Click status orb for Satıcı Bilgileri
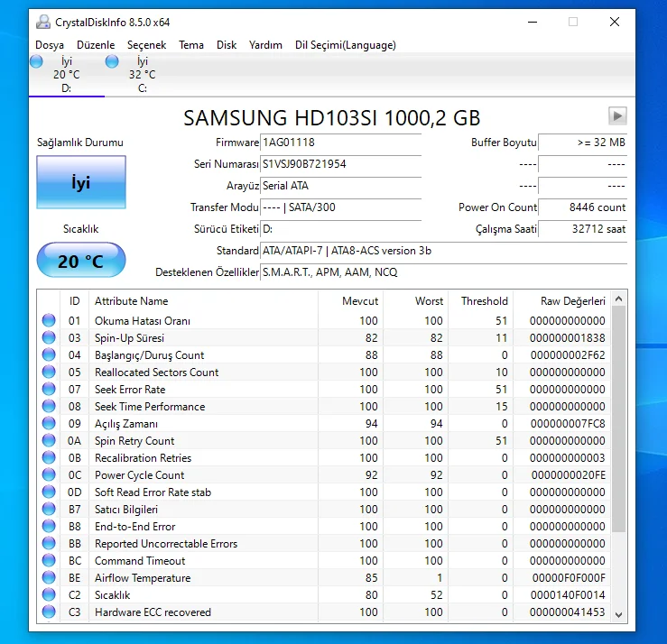667x644 pixels. click(49, 509)
